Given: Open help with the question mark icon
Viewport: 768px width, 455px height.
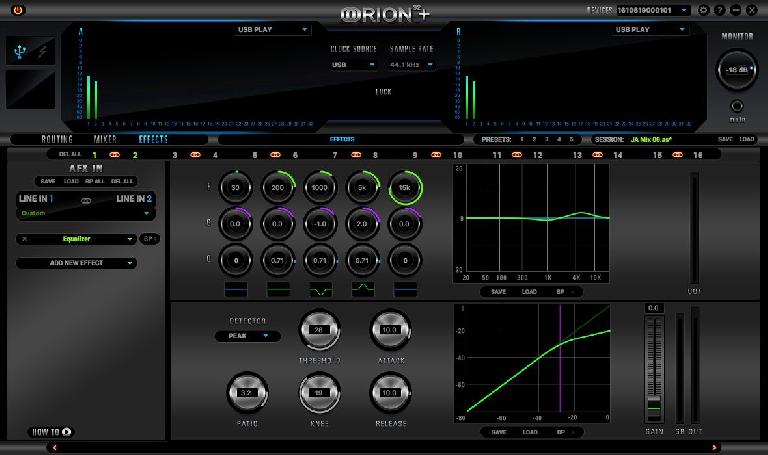Looking at the screenshot, I should 720,10.
